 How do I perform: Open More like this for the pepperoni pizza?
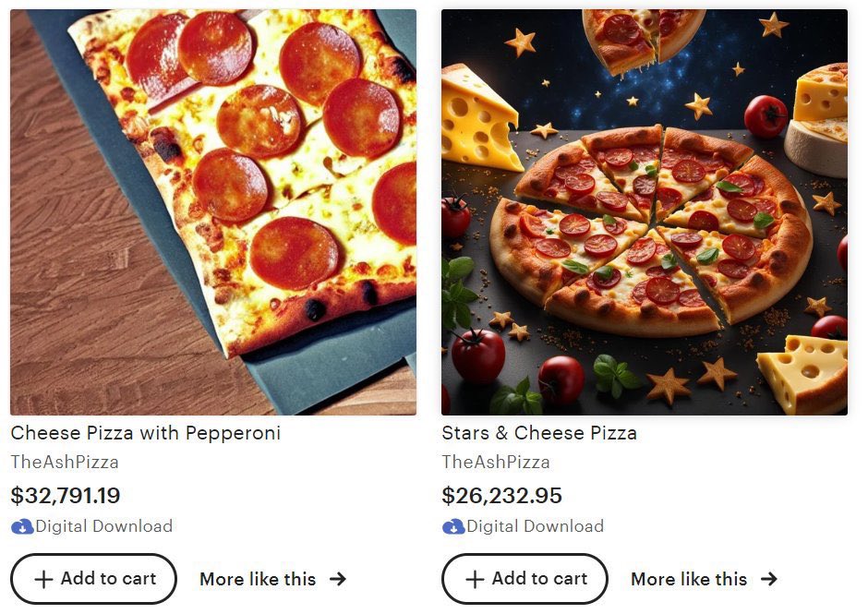click(259, 580)
